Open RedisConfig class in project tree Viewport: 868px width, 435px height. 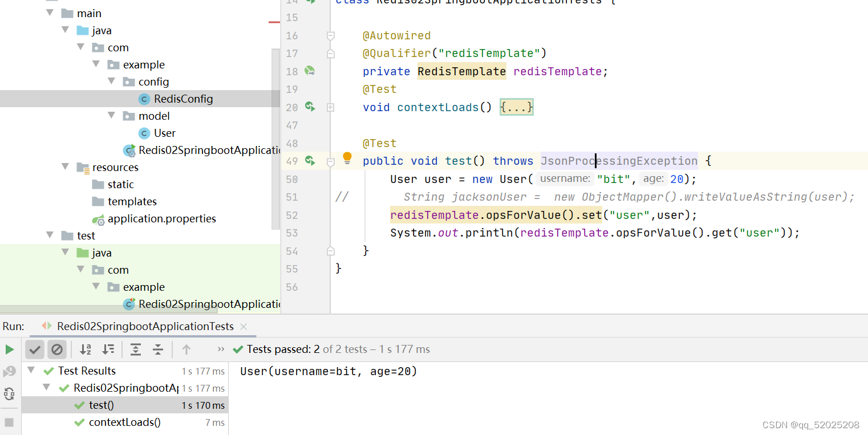183,99
